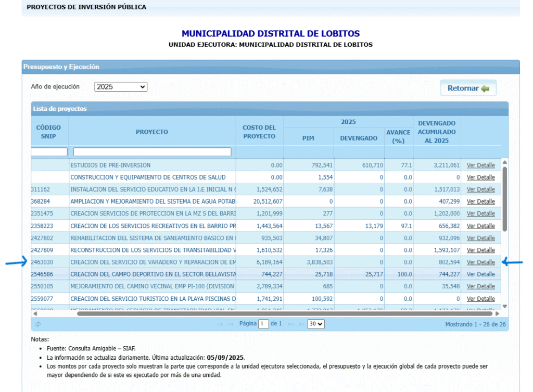Image resolution: width=533 pixels, height=392 pixels.
Task: Open Ver Detalle for project 311162
Action: pos(480,189)
